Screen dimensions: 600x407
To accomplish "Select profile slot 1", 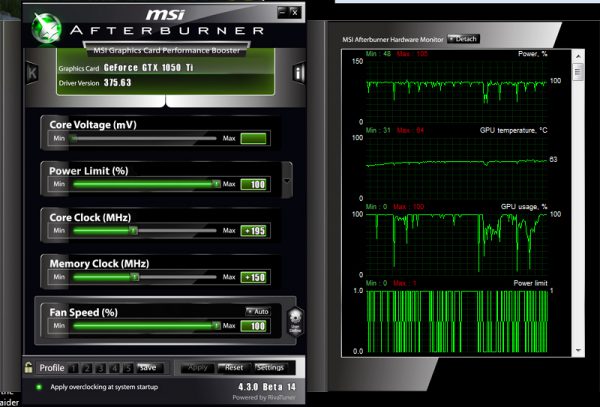I will click(x=73, y=368).
